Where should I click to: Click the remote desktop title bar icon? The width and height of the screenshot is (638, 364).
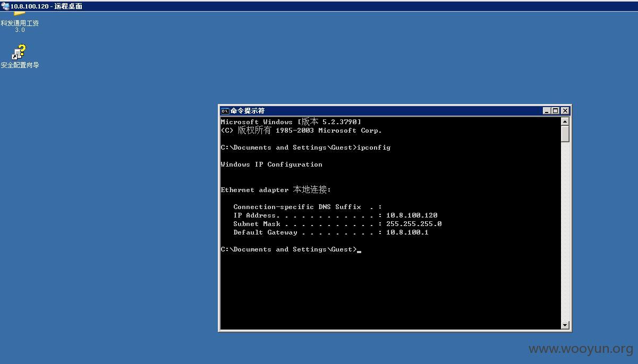[x=5, y=6]
